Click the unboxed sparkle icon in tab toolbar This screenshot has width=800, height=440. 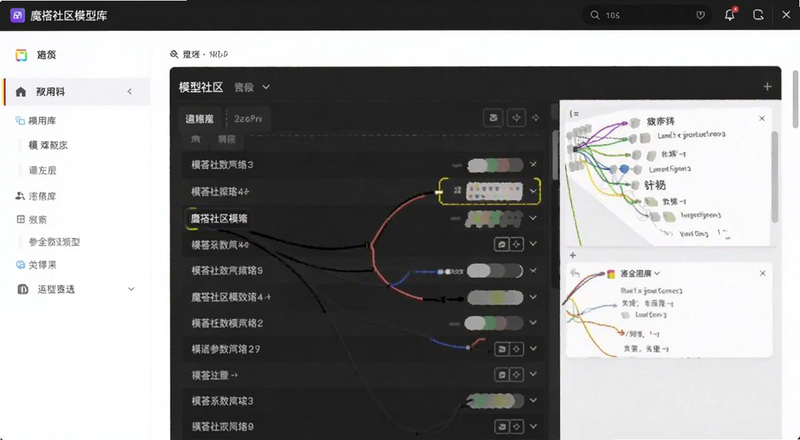[536, 118]
